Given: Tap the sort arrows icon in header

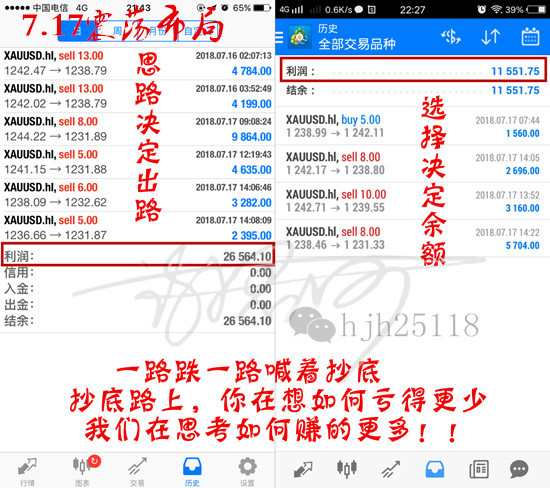Looking at the screenshot, I should coord(490,36).
